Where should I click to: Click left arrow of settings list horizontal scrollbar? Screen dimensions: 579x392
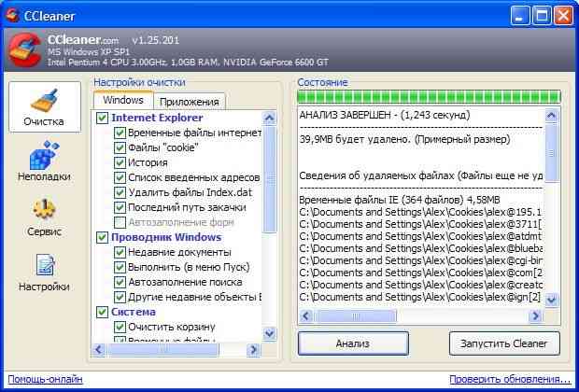pyautogui.click(x=99, y=349)
